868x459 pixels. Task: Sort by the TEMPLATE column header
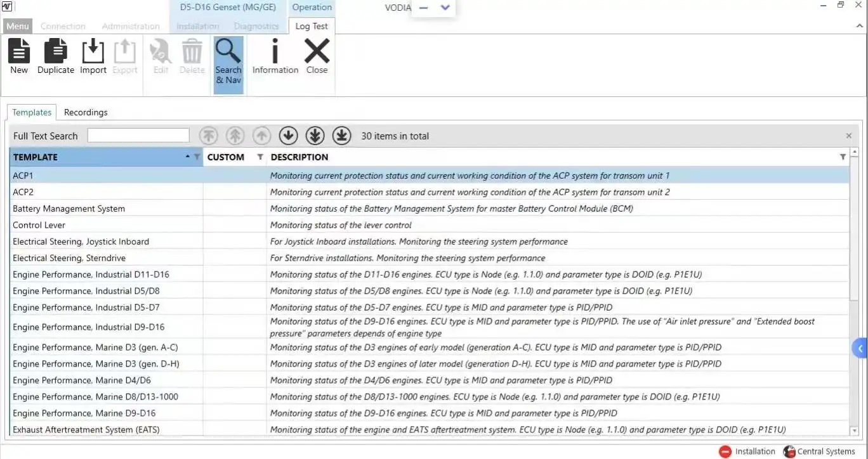(107, 157)
